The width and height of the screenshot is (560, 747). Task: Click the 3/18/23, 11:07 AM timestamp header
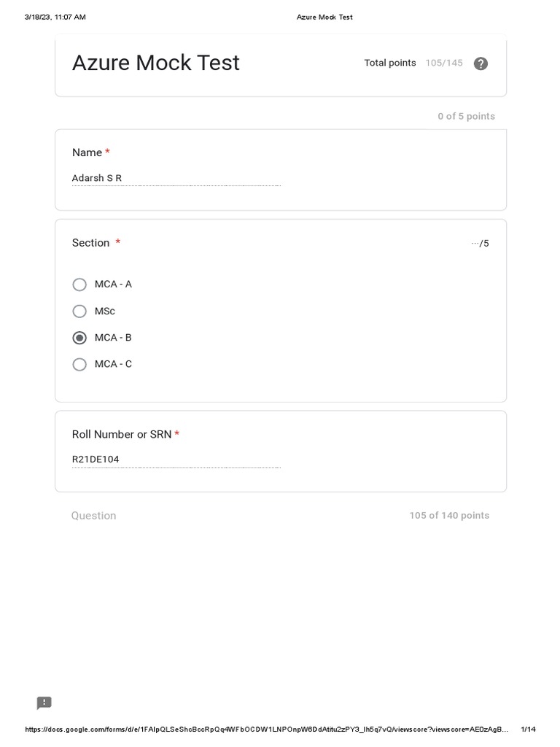[55, 17]
